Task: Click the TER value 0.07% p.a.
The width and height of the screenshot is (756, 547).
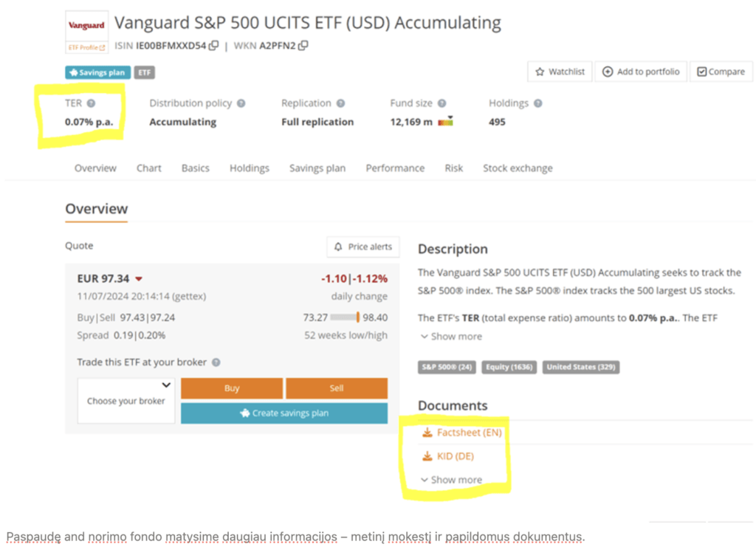Action: click(x=89, y=122)
